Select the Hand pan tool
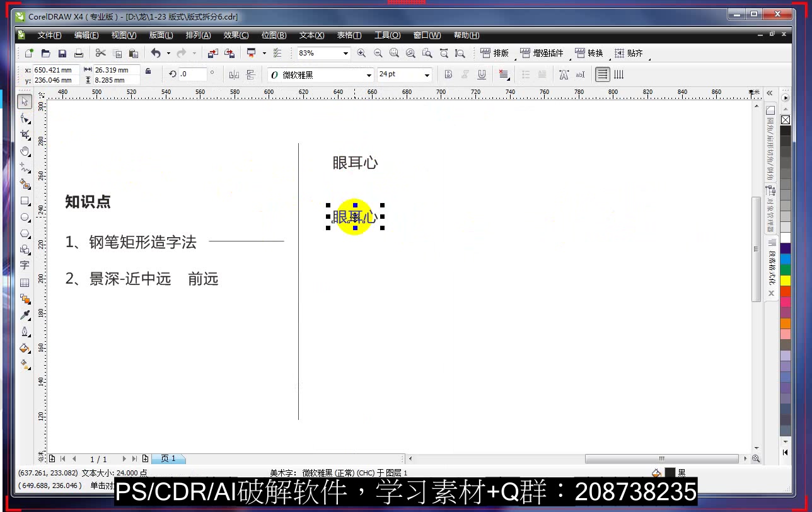812x512 pixels. pos(25,151)
